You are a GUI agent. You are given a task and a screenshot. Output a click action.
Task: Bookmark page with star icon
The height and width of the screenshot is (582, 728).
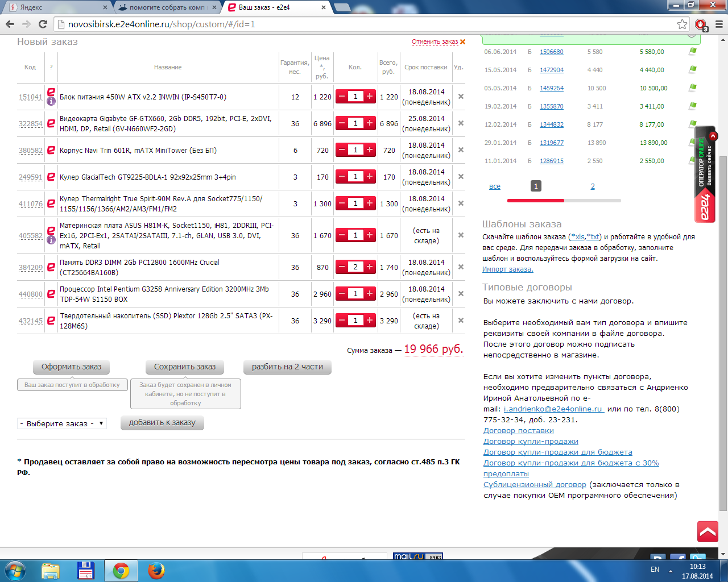point(682,24)
